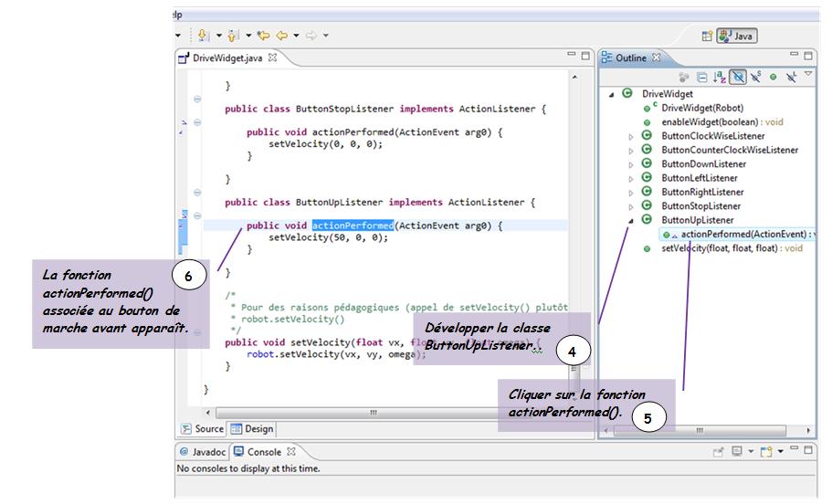This screenshot has width=832, height=504.
Task: Expand ButtonClockWiseListener in Outline tree
Action: (630, 137)
